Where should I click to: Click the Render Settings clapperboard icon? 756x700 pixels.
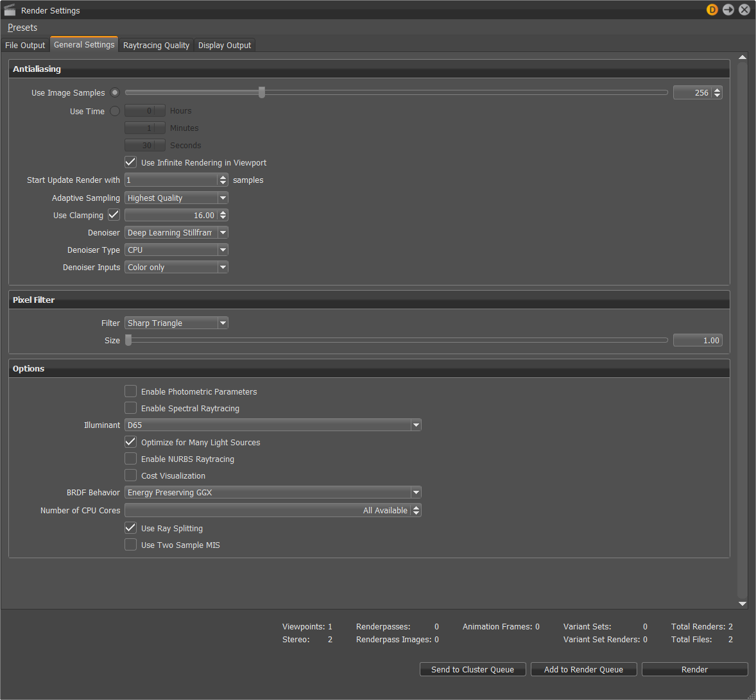[x=9, y=10]
